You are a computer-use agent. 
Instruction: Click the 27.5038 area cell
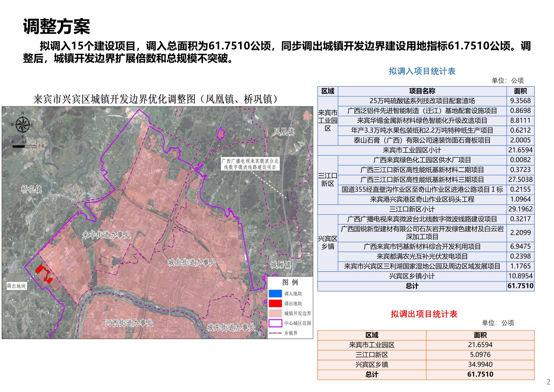520,179
